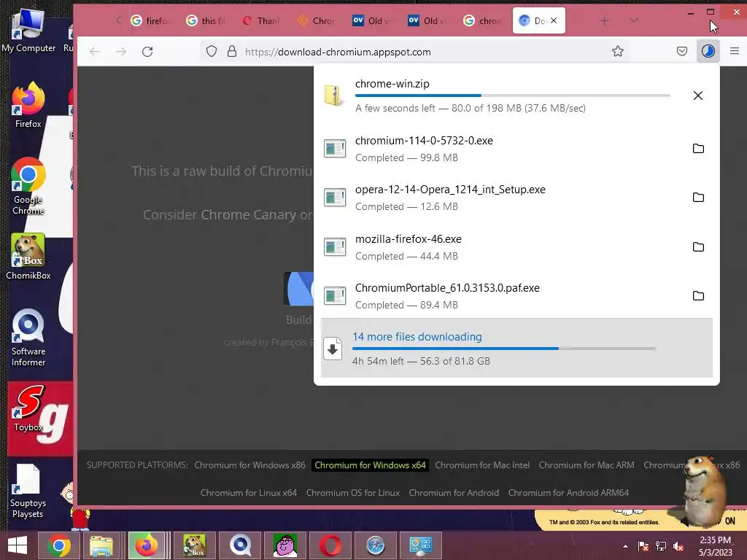Switch to the 'Chror' tab
Screen dimensions: 747x560
click(x=318, y=21)
